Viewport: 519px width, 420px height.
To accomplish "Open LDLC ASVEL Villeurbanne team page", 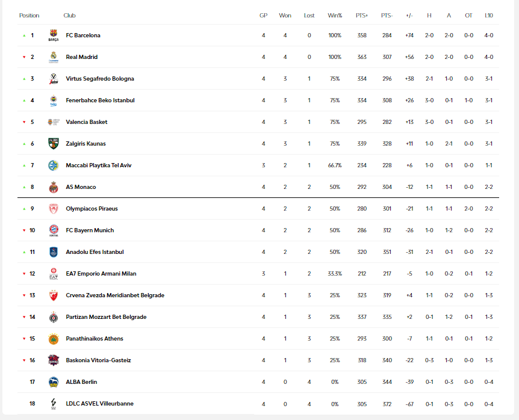I will 99,404.
